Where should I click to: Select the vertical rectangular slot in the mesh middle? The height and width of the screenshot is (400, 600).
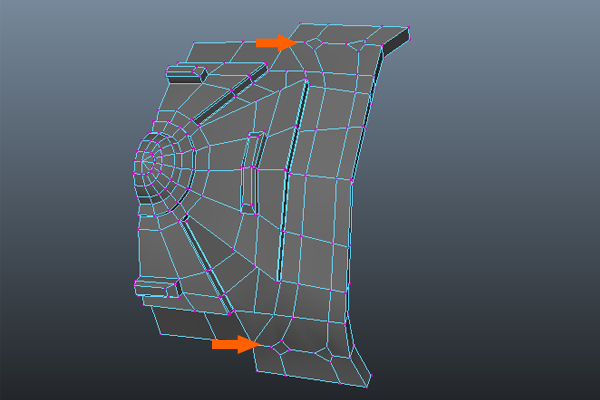(252, 173)
